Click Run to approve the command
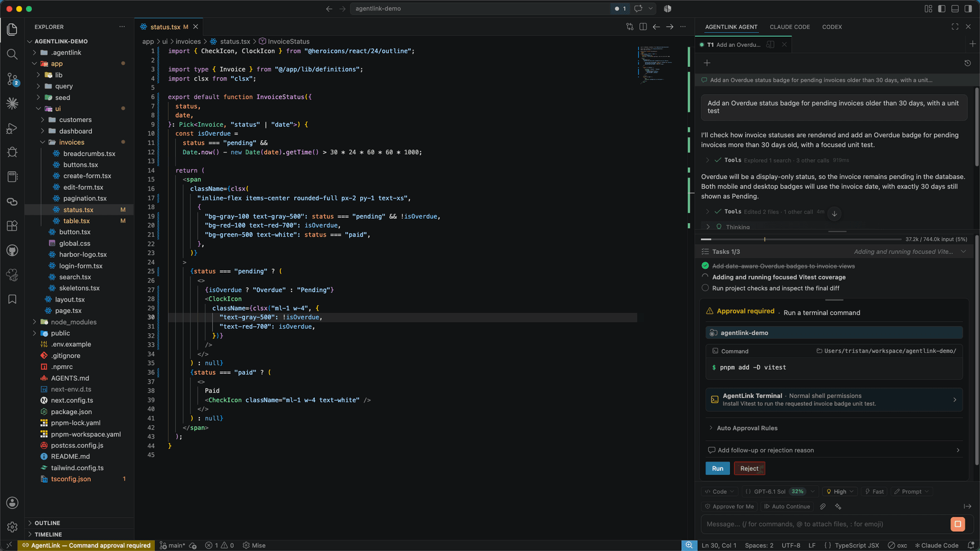The height and width of the screenshot is (551, 980). (718, 469)
